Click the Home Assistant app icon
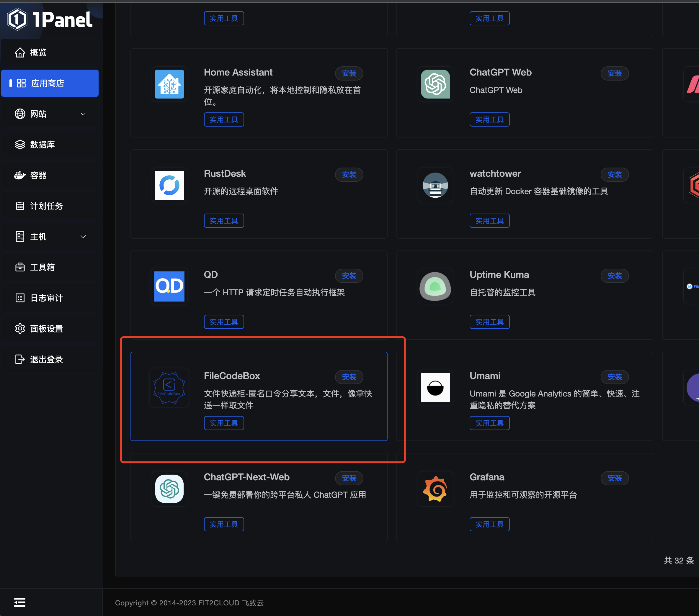Viewport: 699px width, 616px height. (169, 84)
